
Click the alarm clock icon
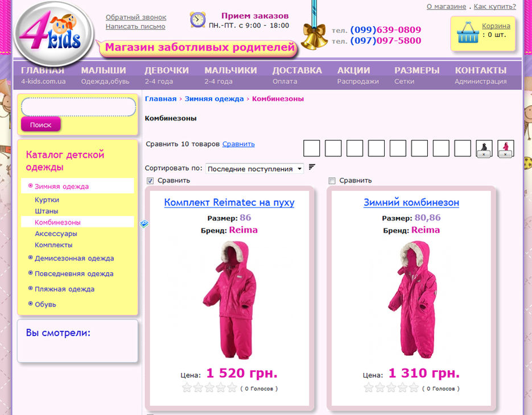[197, 20]
